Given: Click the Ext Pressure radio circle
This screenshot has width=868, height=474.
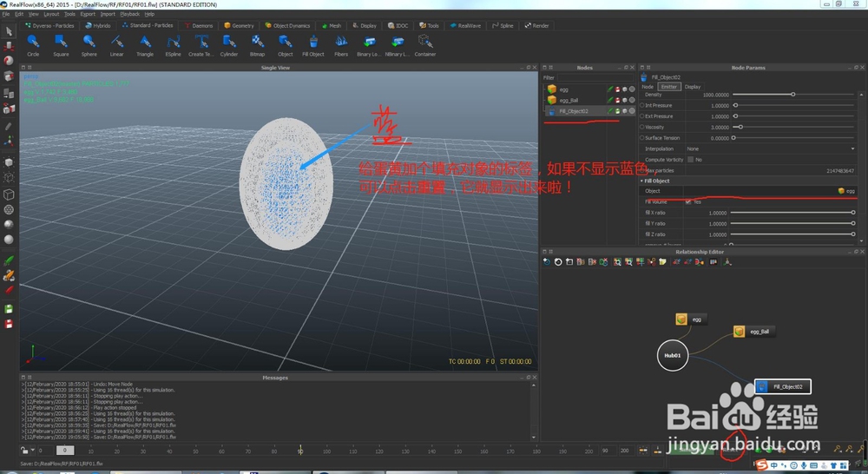Looking at the screenshot, I should (x=642, y=116).
